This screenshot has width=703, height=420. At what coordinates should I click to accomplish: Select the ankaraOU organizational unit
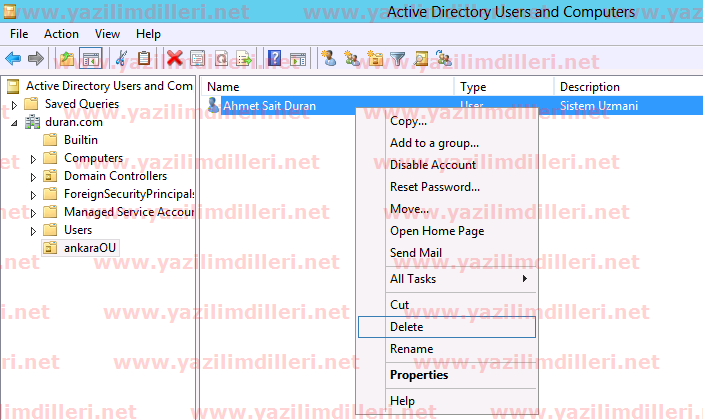coord(90,248)
